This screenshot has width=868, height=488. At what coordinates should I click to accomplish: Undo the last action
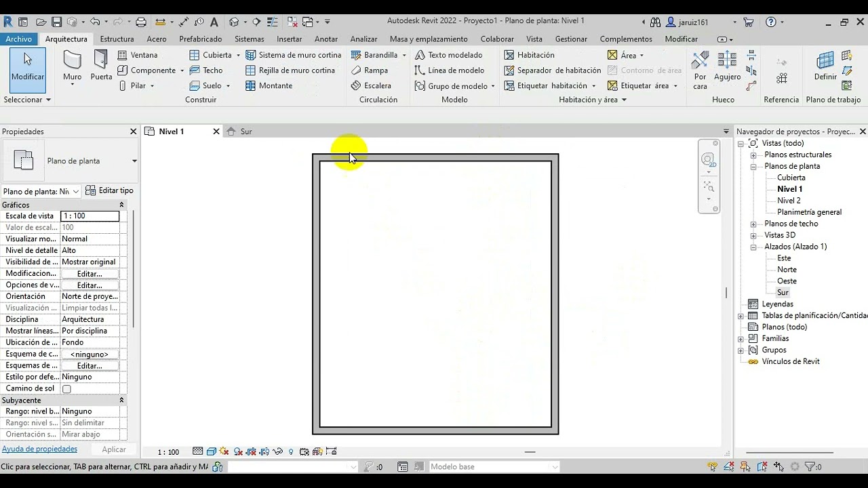pyautogui.click(x=94, y=22)
